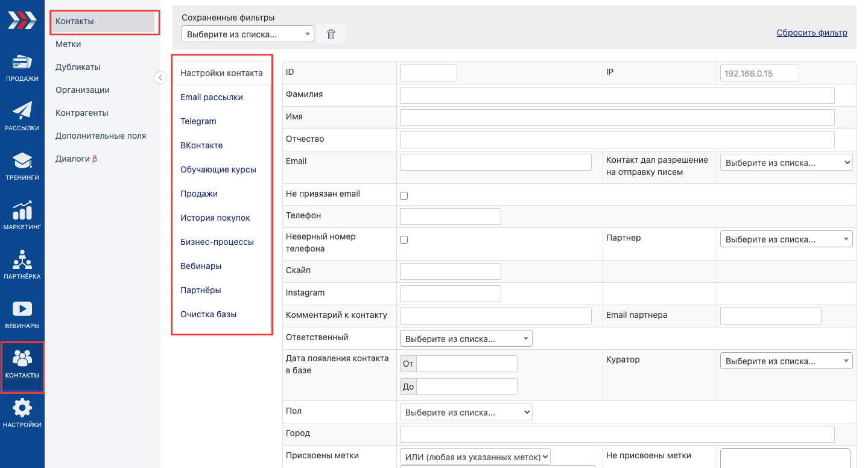The height and width of the screenshot is (468, 868).
Task: Click the Сбросить фильтр link
Action: click(x=812, y=33)
